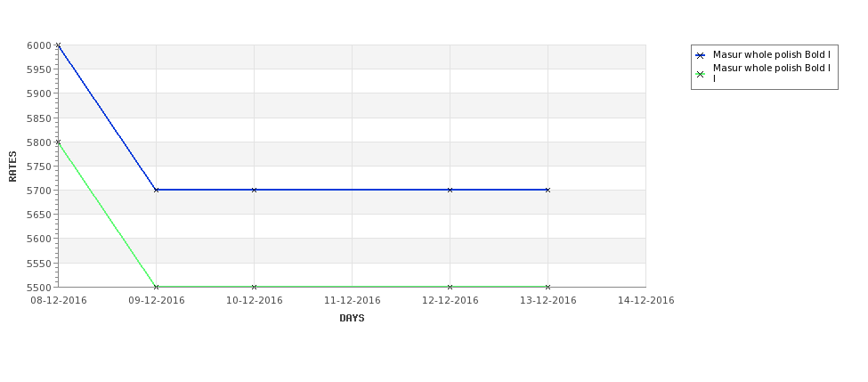Click the DAYS axis title
This screenshot has height=382, width=868.
pyautogui.click(x=352, y=318)
